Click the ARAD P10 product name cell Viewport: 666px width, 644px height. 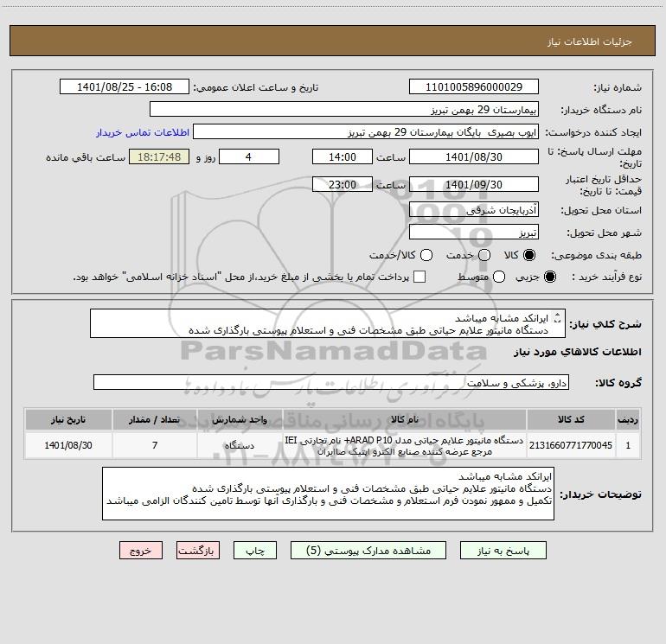coord(405,445)
